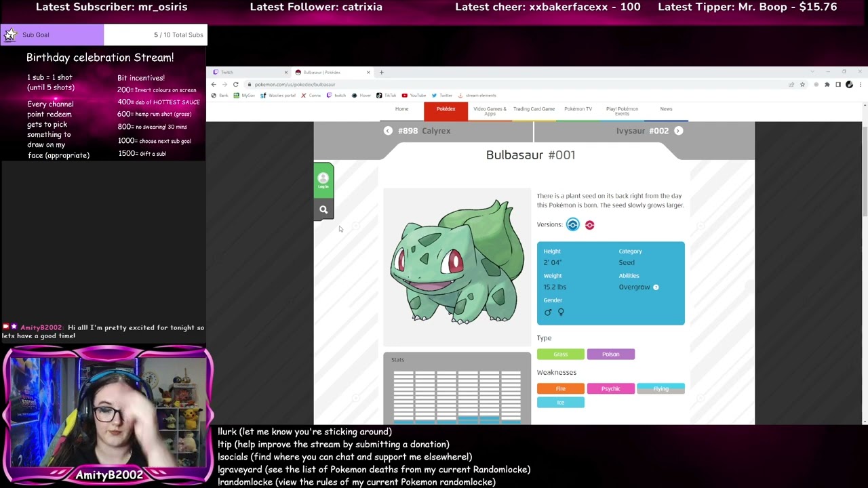Close the Bulbasaur Pokédex tab

368,73
